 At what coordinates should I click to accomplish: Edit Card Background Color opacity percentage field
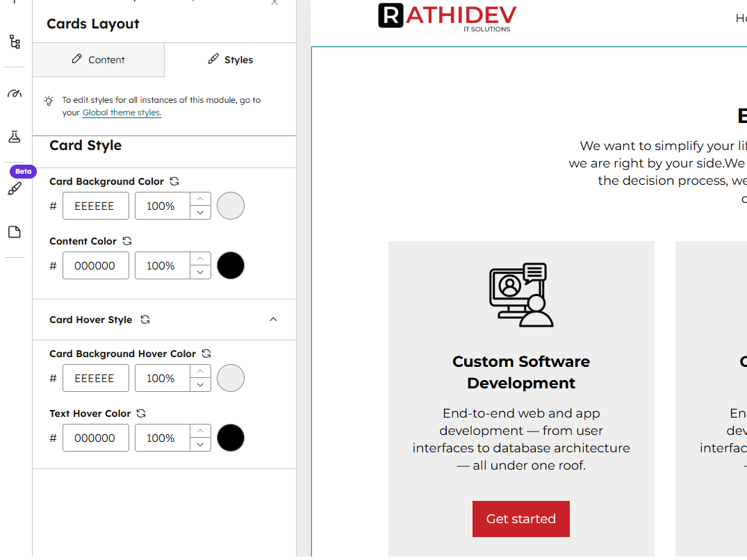163,206
